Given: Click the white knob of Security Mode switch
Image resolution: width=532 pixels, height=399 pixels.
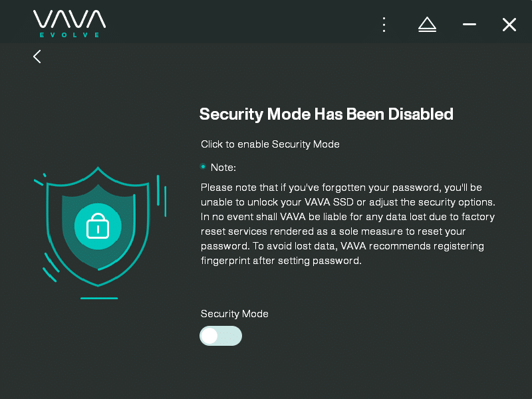Looking at the screenshot, I should pos(209,336).
